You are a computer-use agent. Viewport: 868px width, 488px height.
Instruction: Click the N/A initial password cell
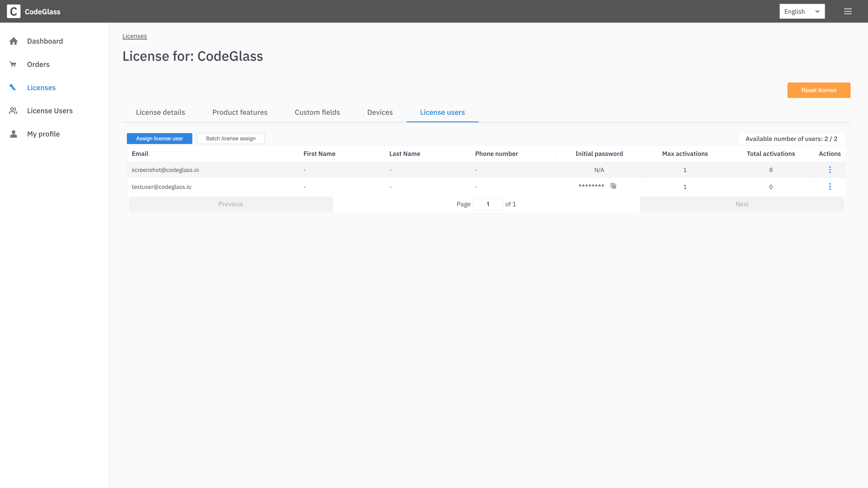tap(599, 170)
